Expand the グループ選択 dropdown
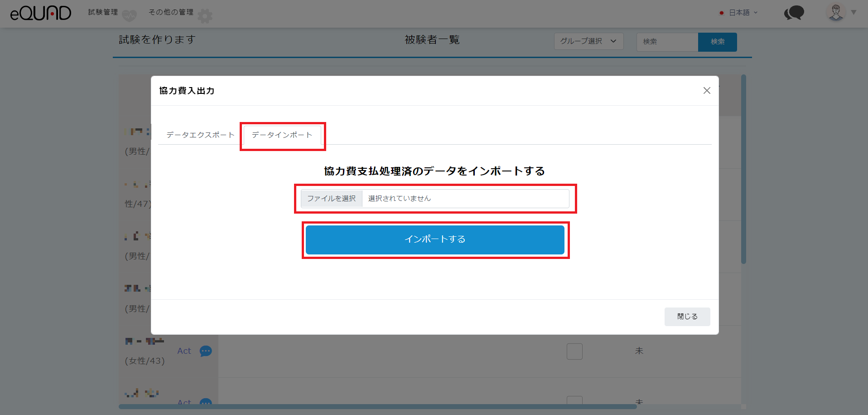The height and width of the screenshot is (415, 868). pyautogui.click(x=588, y=41)
